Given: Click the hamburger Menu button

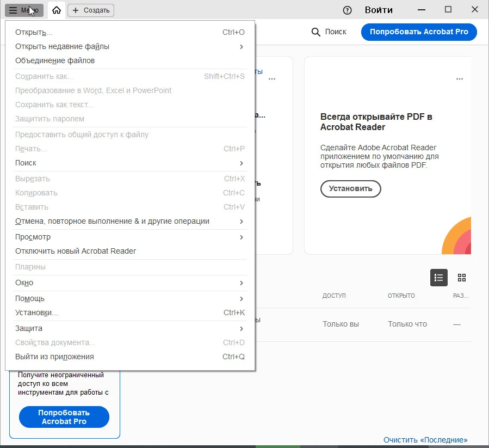Looking at the screenshot, I should pyautogui.click(x=24, y=10).
